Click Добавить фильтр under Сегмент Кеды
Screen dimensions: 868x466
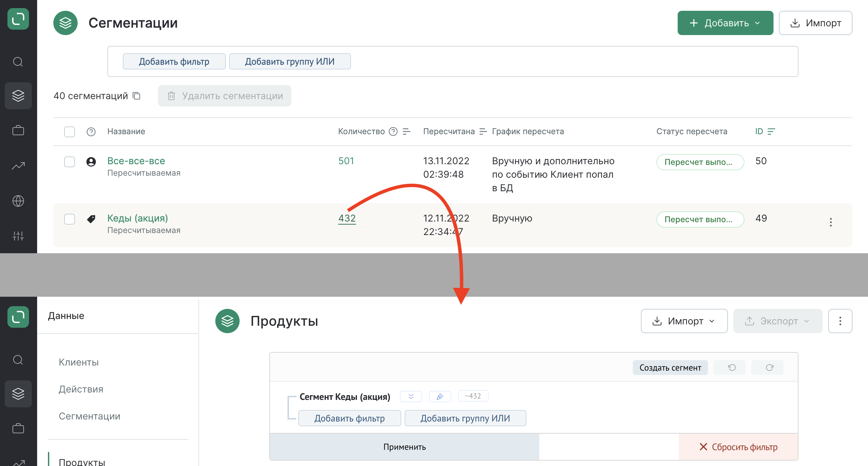[350, 418]
